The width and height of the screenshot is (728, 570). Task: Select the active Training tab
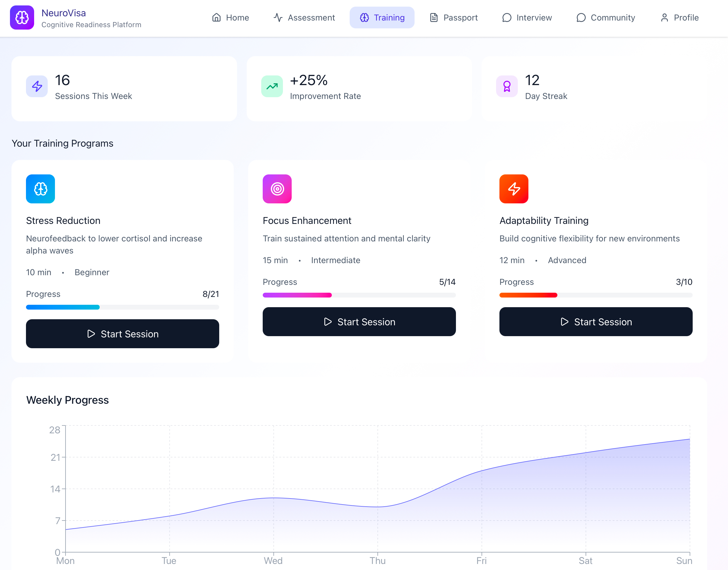pos(382,18)
